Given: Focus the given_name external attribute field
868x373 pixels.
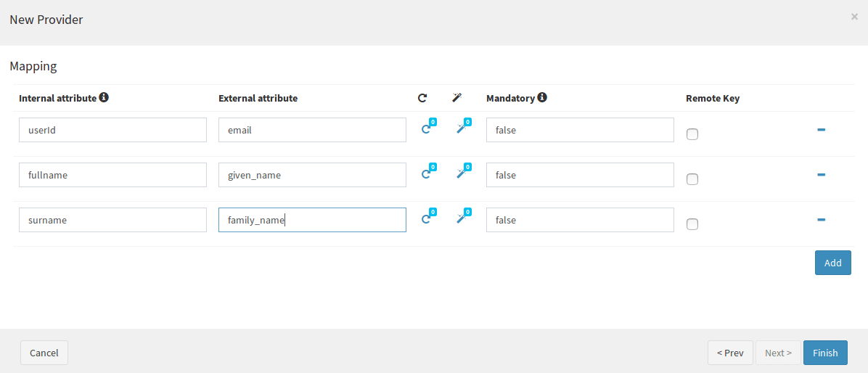Looking at the screenshot, I should (312, 175).
